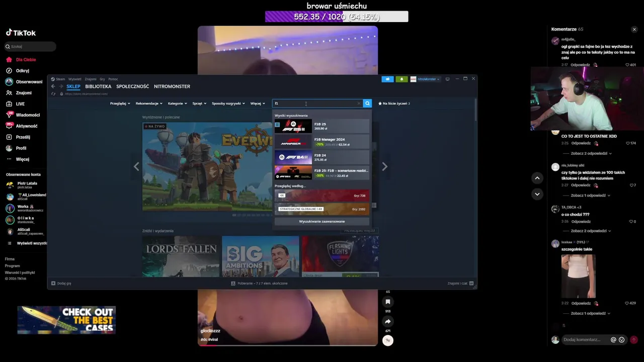
Task: Close the TikTok comments panel
Action: point(634,30)
